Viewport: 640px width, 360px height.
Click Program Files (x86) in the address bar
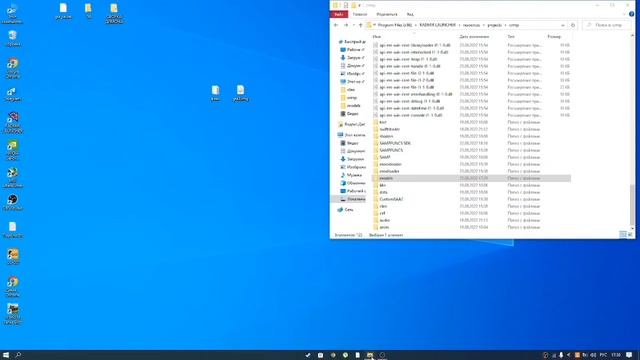click(395, 25)
